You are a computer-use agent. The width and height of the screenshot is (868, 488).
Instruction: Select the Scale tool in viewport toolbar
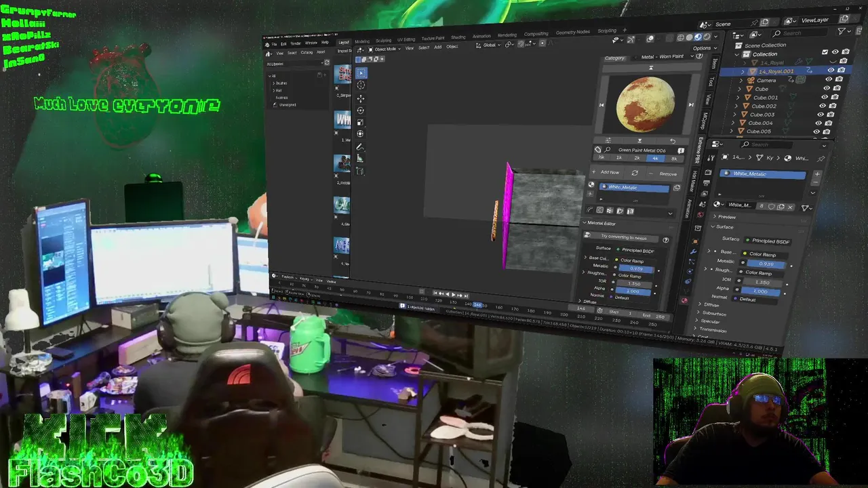(361, 122)
